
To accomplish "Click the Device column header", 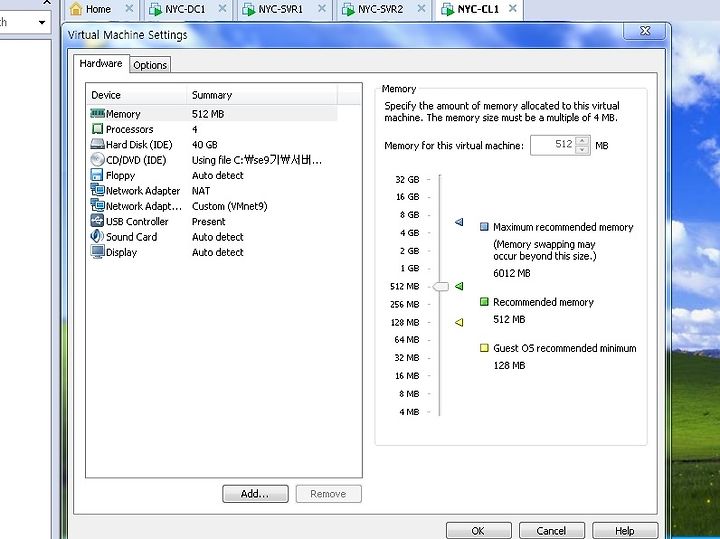I will pyautogui.click(x=137, y=95).
